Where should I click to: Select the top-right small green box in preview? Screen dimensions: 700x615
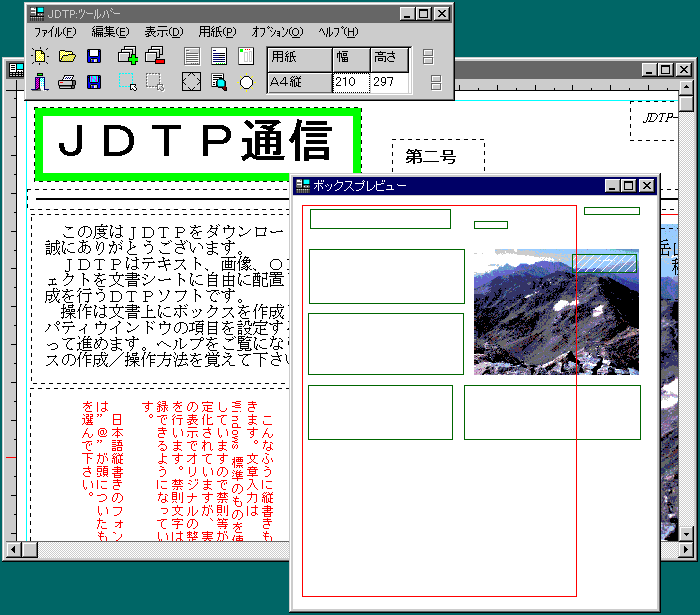(x=612, y=211)
